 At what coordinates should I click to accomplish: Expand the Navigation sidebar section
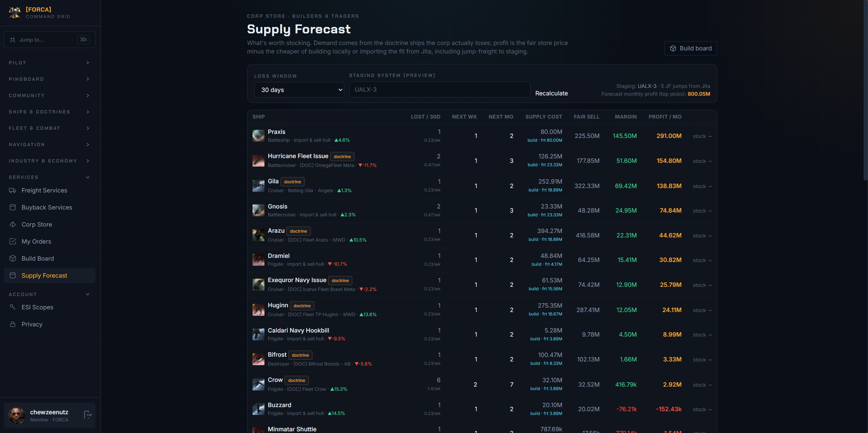click(49, 144)
